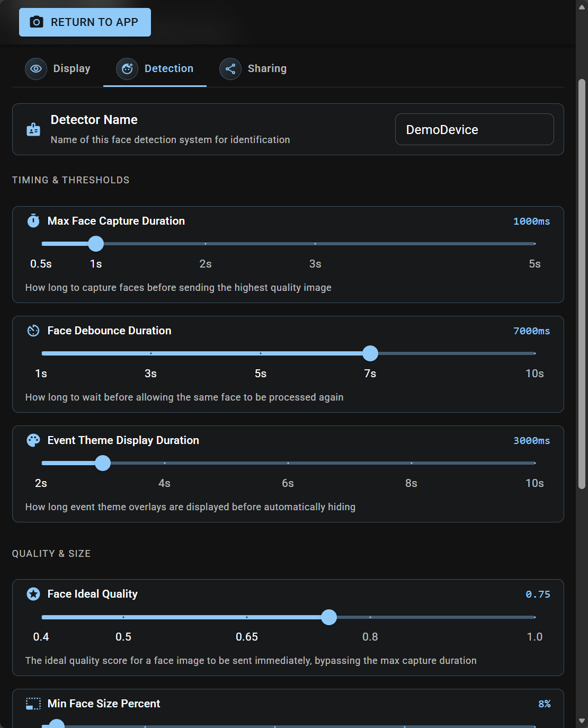This screenshot has height=728, width=588.
Task: Click the Sharing share icon
Action: click(230, 68)
